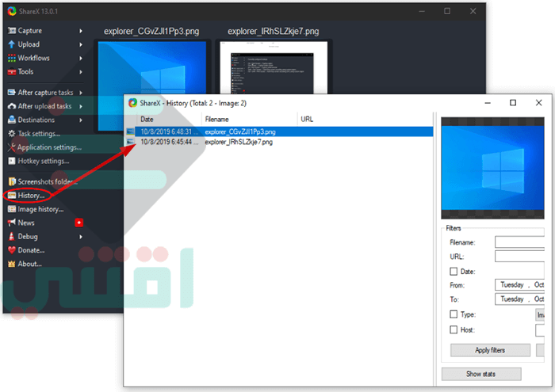Click the Destinations icon
The image size is (555, 392).
click(x=12, y=120)
